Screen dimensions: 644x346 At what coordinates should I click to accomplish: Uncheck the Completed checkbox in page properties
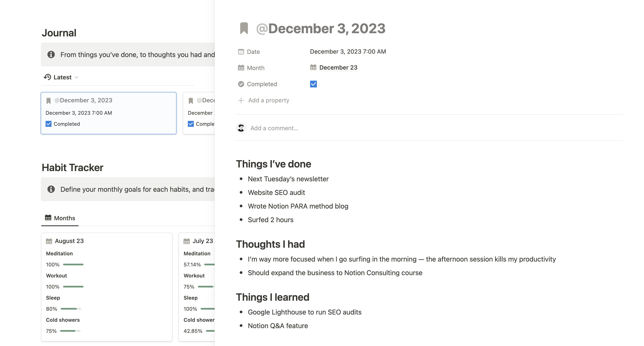(x=313, y=84)
